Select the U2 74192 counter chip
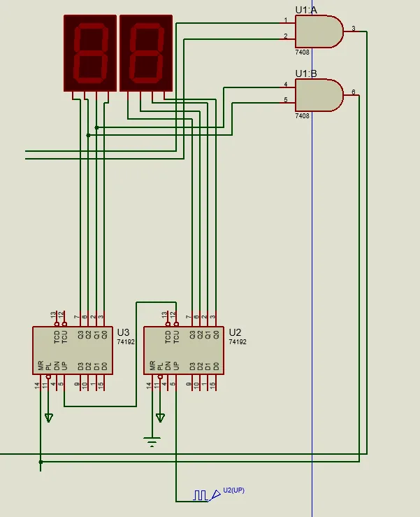This screenshot has height=517, width=420. tap(184, 350)
